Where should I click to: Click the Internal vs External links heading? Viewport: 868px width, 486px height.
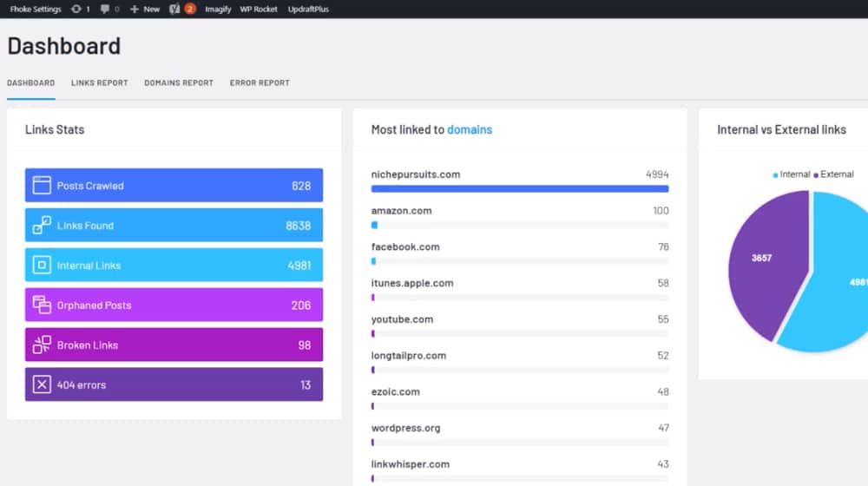[782, 129]
